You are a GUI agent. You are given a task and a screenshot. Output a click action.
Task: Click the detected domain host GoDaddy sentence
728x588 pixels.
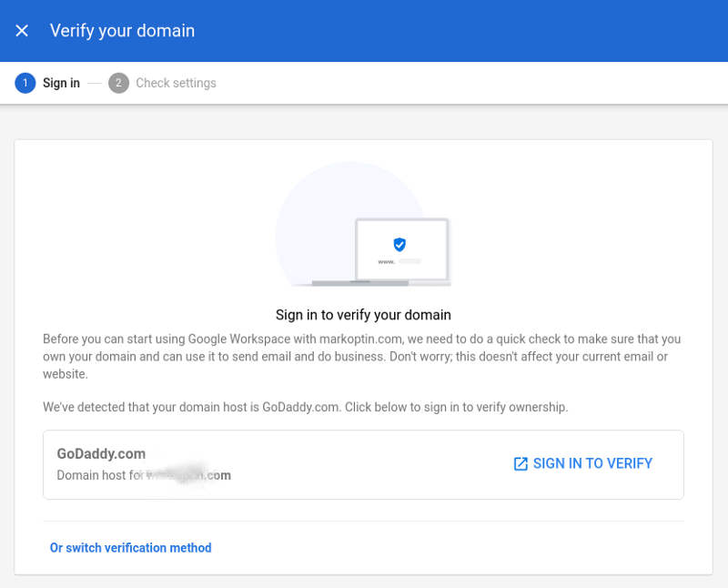[305, 407]
